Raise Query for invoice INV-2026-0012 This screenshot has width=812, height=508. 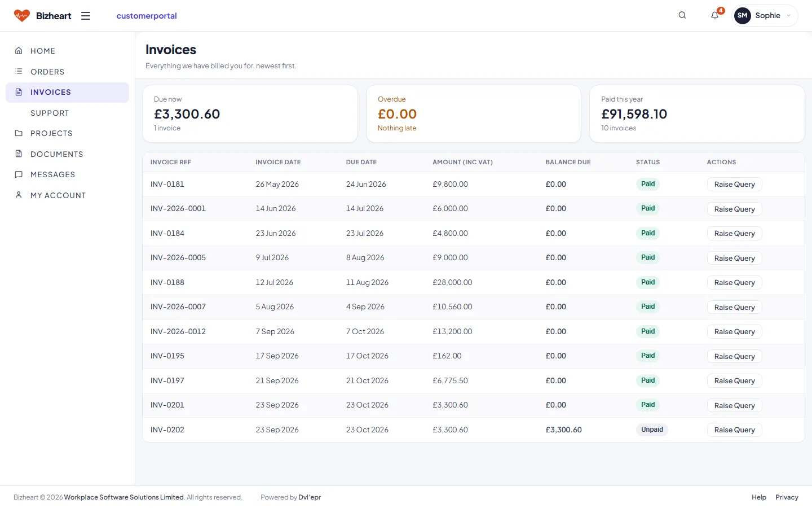(x=734, y=332)
